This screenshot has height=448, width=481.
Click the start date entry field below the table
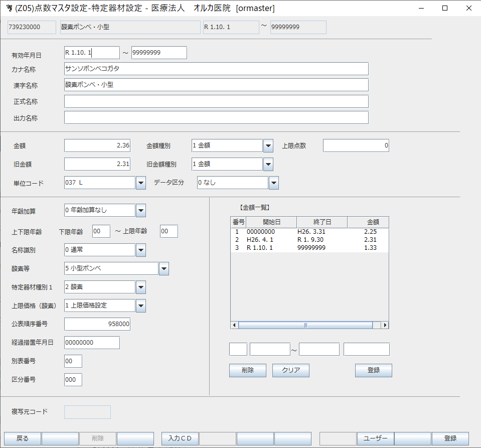coord(270,350)
